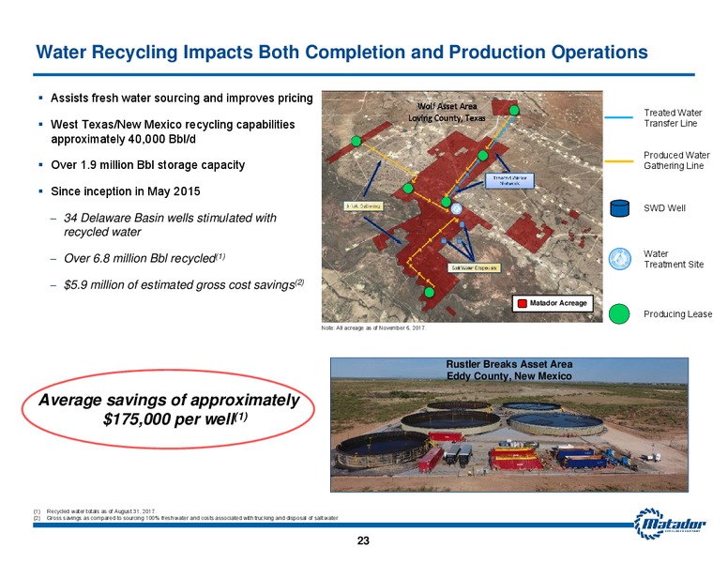This screenshot has width=728, height=563.
Task: Click the blue Treated Water Transfer Line swatch
Action: pos(618,117)
